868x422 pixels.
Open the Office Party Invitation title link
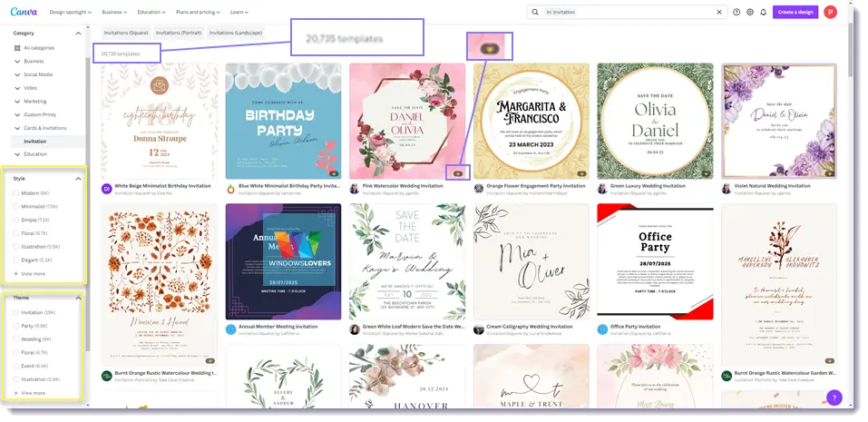(x=635, y=327)
